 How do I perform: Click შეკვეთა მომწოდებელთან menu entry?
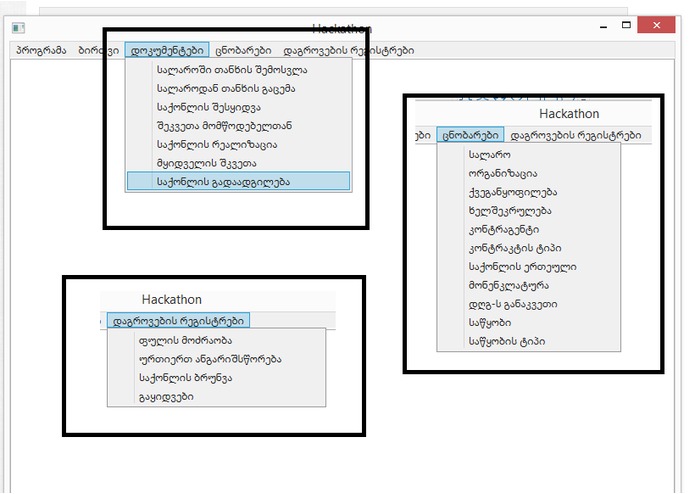point(238,126)
